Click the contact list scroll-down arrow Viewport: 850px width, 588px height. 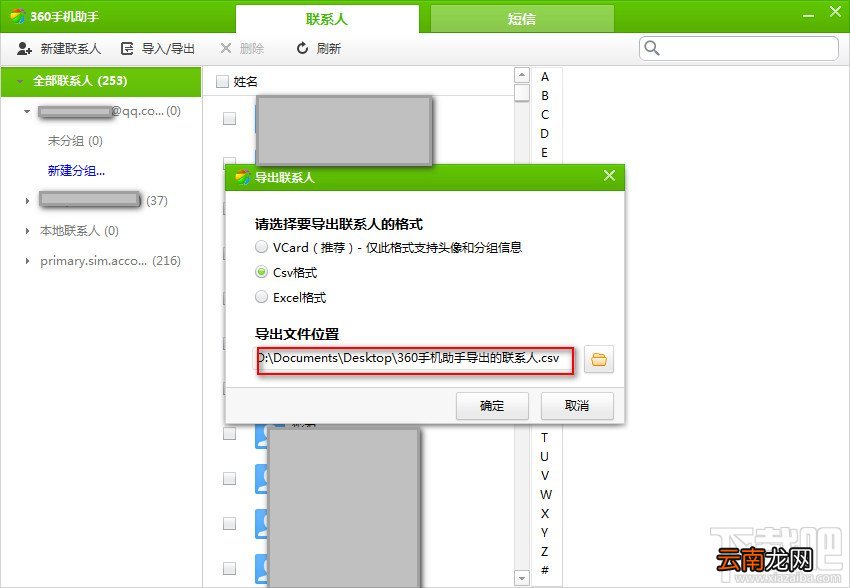521,578
